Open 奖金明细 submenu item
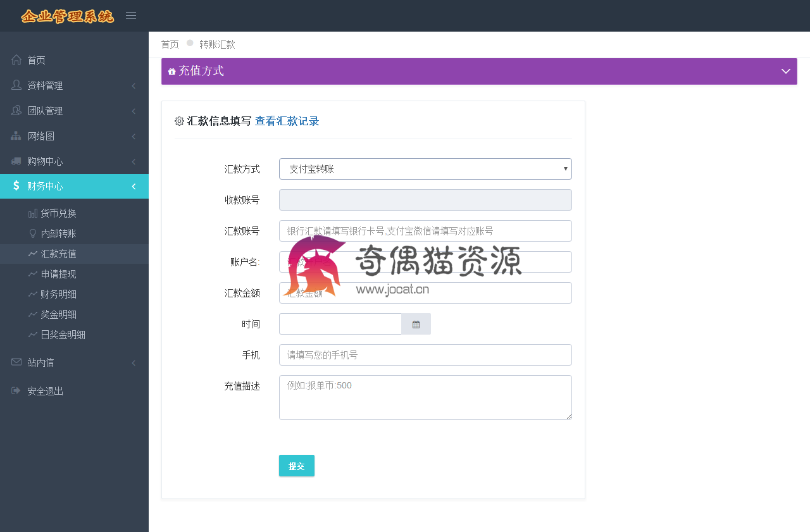The image size is (810, 532). [74, 314]
